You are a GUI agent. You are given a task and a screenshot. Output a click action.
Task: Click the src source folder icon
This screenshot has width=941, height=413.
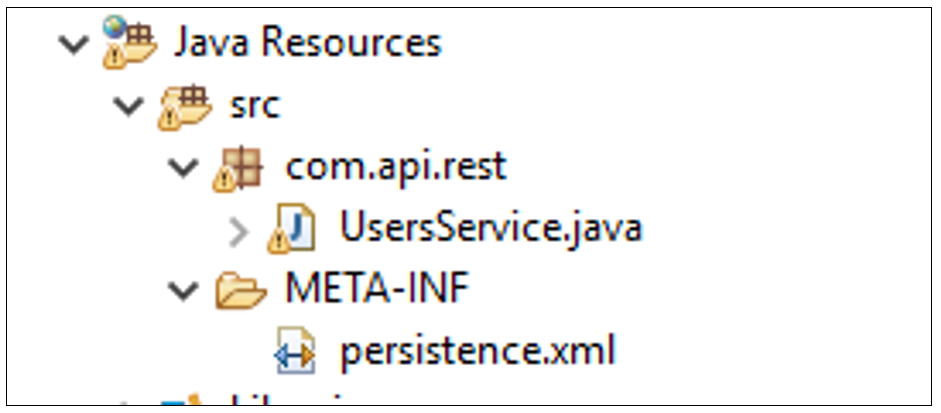click(180, 105)
